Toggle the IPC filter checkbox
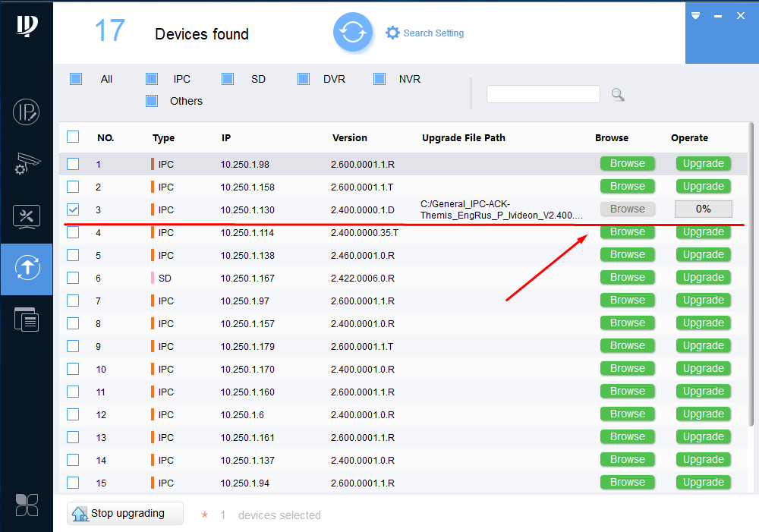Image resolution: width=759 pixels, height=532 pixels. [152, 79]
